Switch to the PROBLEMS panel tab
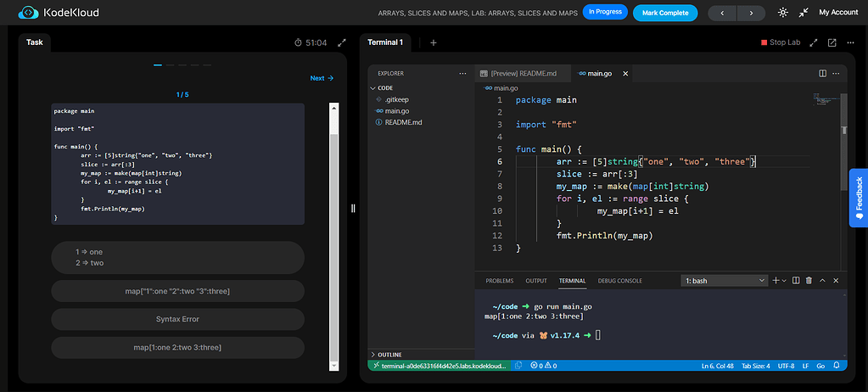The image size is (868, 392). [499, 281]
